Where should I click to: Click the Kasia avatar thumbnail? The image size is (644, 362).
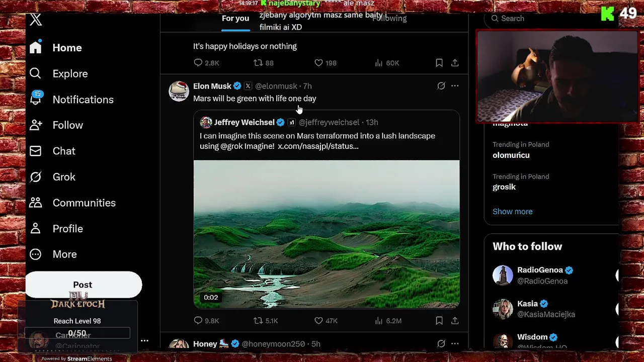pyautogui.click(x=503, y=309)
